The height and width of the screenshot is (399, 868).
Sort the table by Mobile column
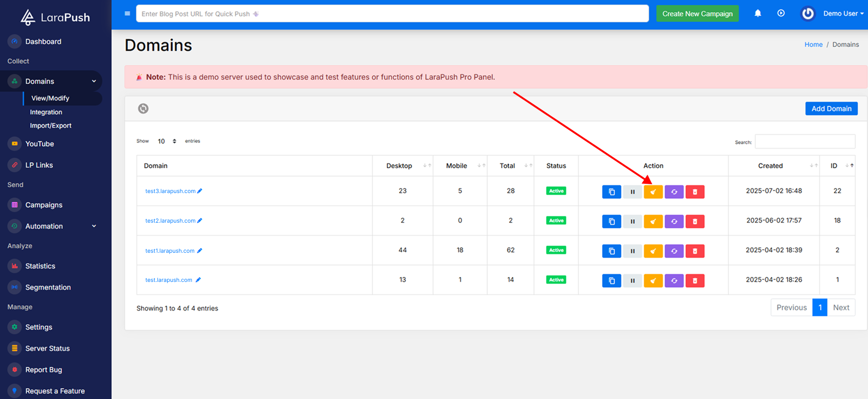[460, 166]
